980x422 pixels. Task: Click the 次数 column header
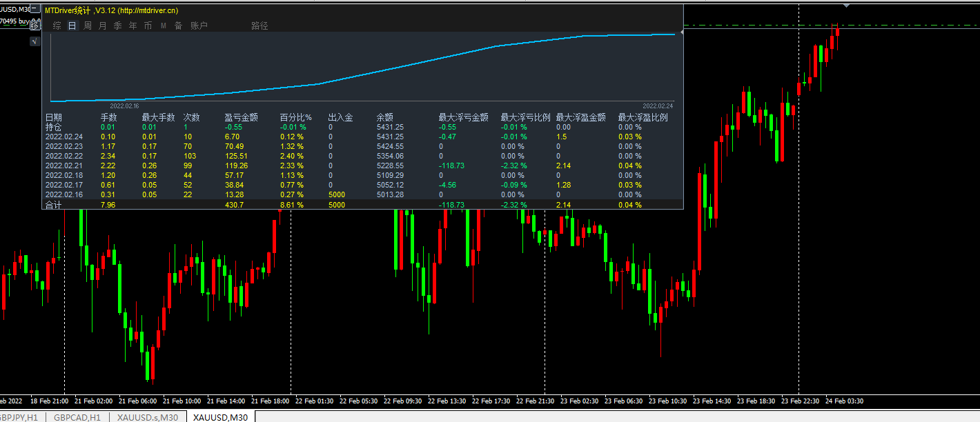[192, 117]
